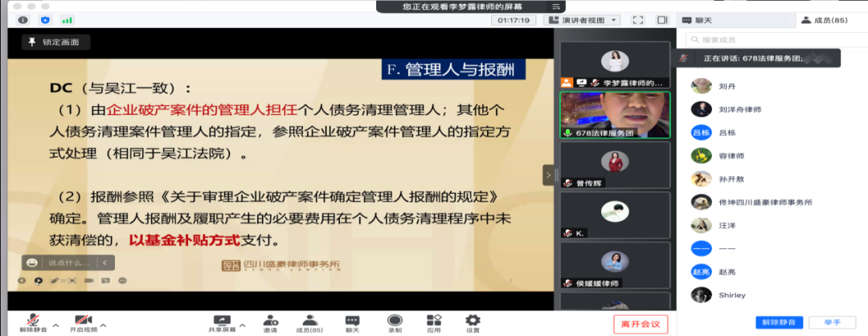The height and width of the screenshot is (336, 868).
Task: Open the sharing banner menu icon
Action: [x=555, y=6]
